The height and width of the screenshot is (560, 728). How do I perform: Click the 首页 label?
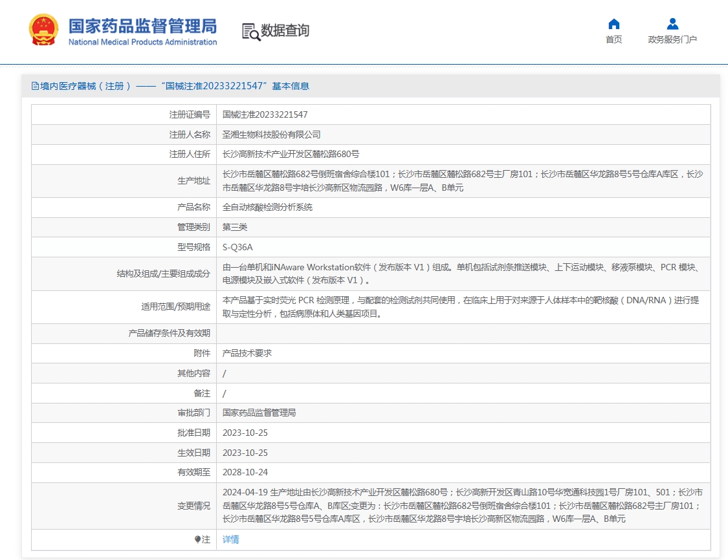[x=614, y=39]
